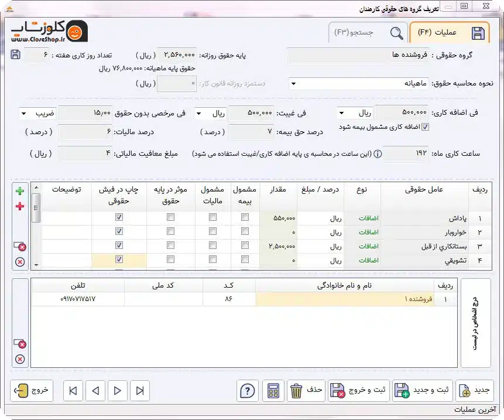Click the تشویقی salary factor cell
The width and height of the screenshot is (504, 420).
coord(425,261)
